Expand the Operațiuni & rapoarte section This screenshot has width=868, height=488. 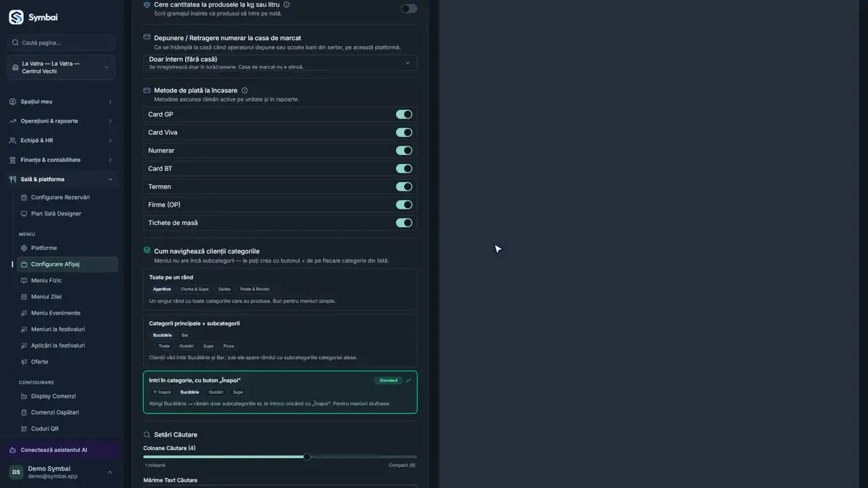click(61, 121)
